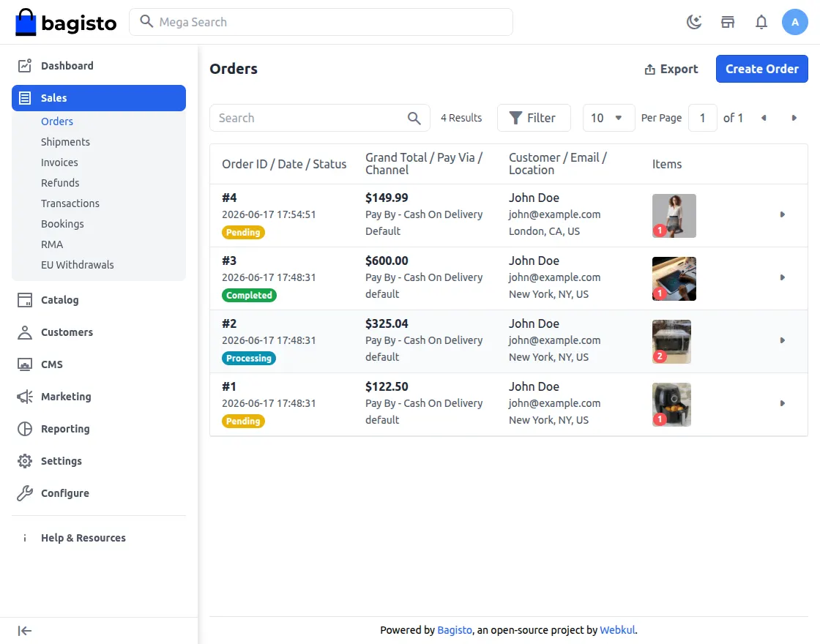Click order #3 product thumbnail
The height and width of the screenshot is (644, 820).
click(x=674, y=279)
